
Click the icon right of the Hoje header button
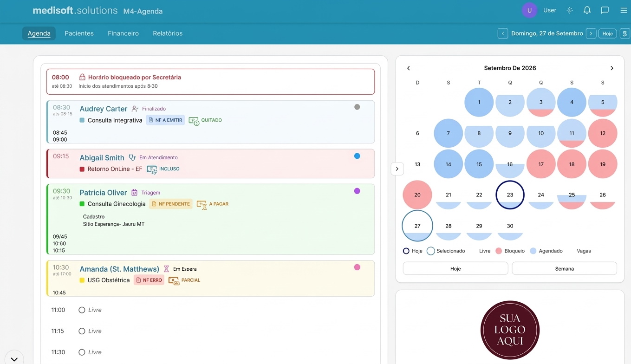(x=625, y=33)
